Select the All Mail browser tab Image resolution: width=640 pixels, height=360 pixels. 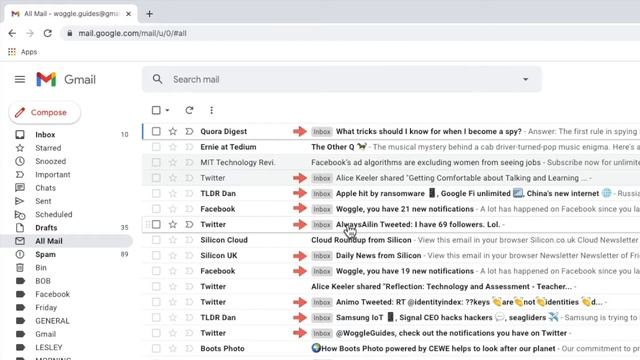pyautogui.click(x=71, y=14)
